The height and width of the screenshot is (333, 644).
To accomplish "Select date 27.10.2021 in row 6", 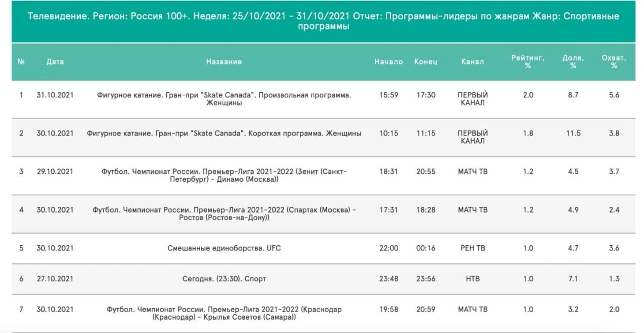I will [55, 279].
